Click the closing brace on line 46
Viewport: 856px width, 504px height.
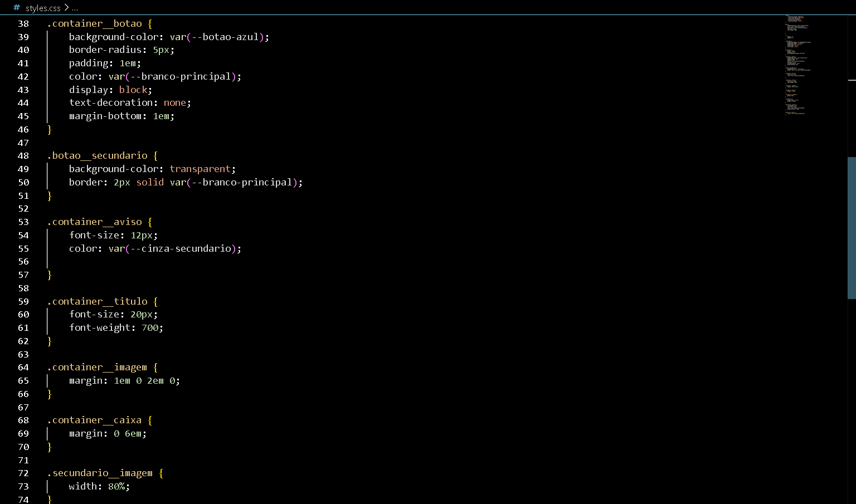pyautogui.click(x=50, y=129)
